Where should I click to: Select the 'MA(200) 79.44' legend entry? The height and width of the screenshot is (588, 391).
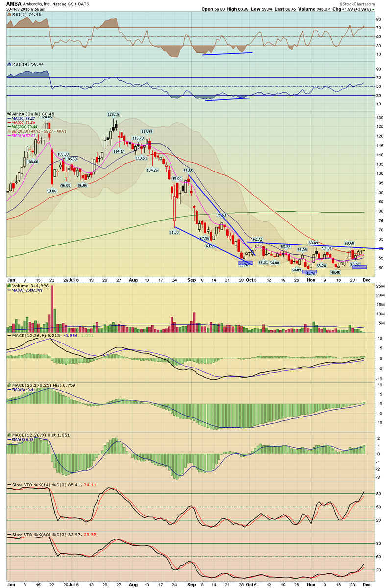point(25,127)
